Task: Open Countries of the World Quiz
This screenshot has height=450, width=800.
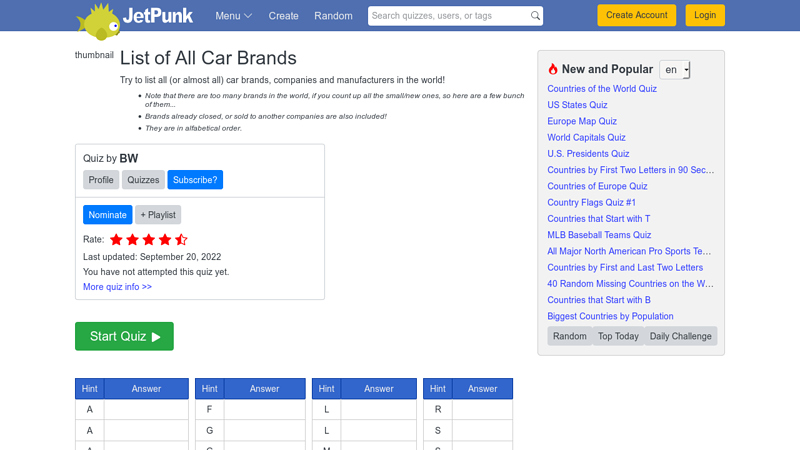Action: tap(602, 89)
